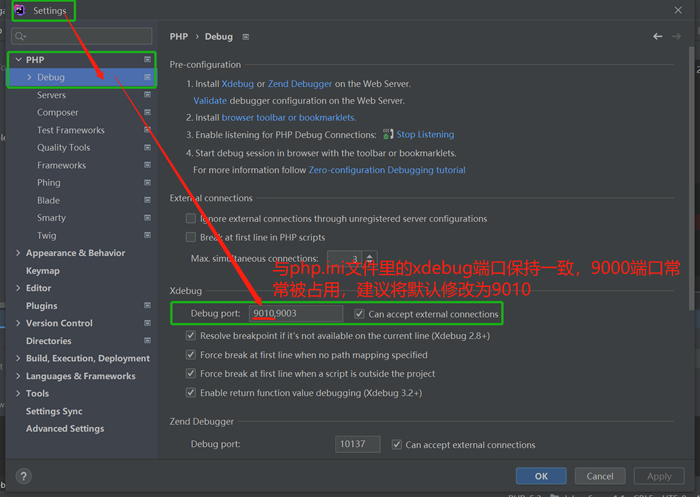Collapse the PHP tree node
The image size is (700, 497).
click(18, 59)
